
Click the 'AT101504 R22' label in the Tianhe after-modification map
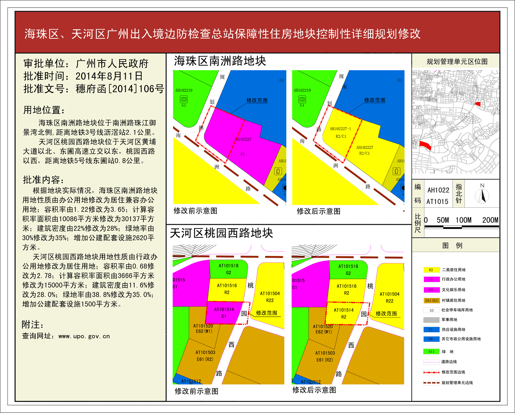click(390, 297)
